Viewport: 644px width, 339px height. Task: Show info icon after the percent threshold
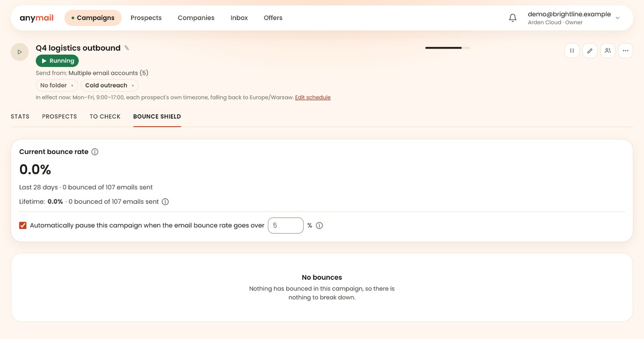319,226
